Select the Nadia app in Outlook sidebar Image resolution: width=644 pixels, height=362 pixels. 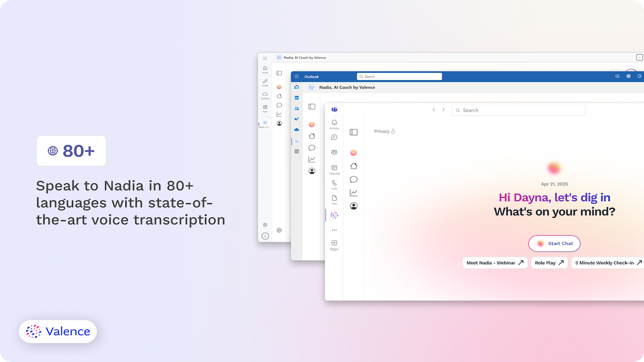(297, 141)
